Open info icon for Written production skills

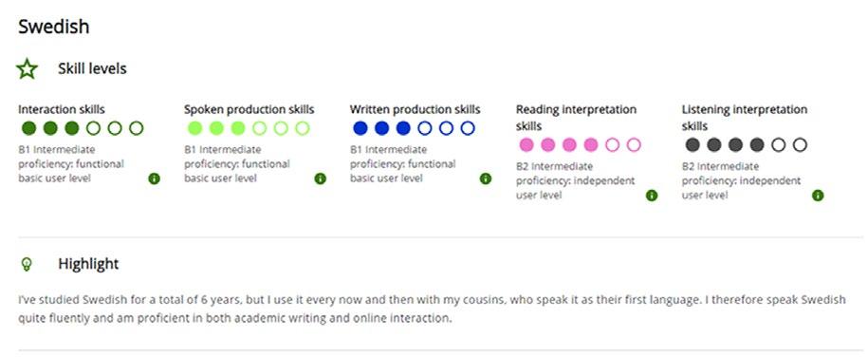486,178
